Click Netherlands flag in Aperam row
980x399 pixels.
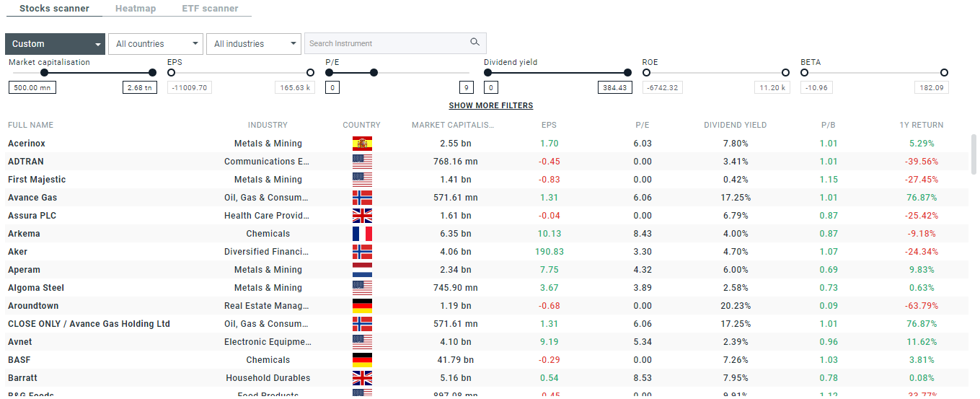point(362,270)
